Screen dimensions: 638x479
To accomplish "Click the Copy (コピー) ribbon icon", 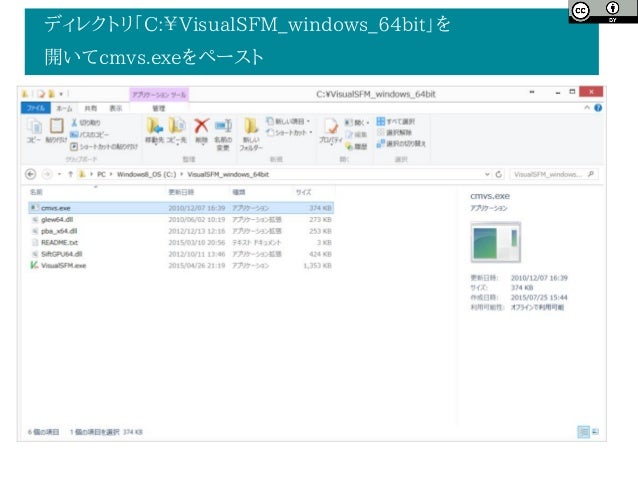I will pyautogui.click(x=34, y=130).
